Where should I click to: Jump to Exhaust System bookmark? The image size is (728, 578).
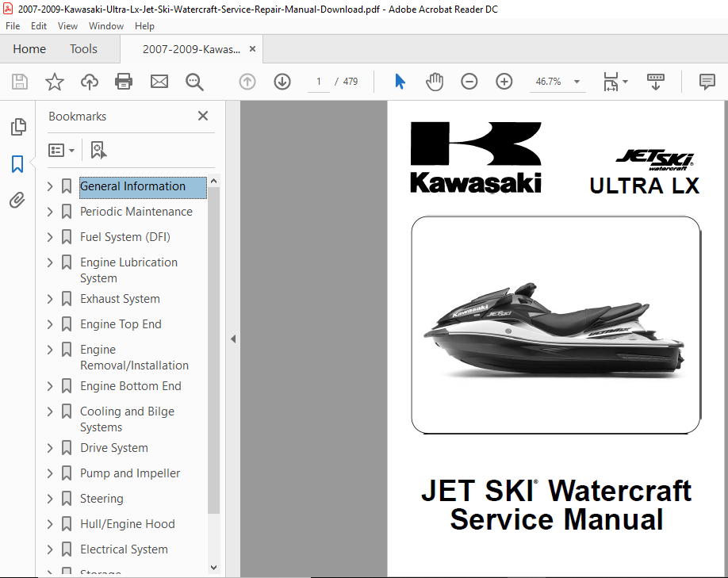(120, 299)
